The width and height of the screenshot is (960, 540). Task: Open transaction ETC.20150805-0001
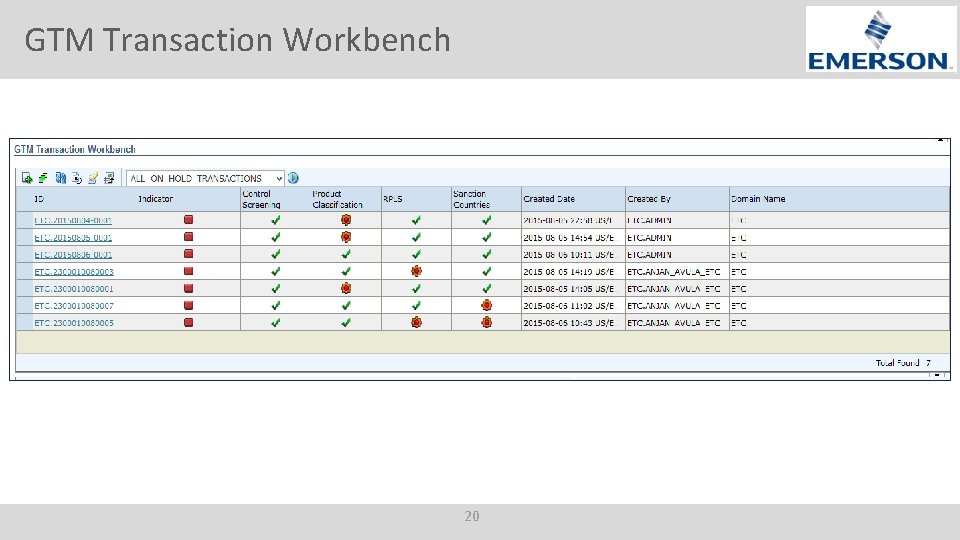click(x=73, y=238)
